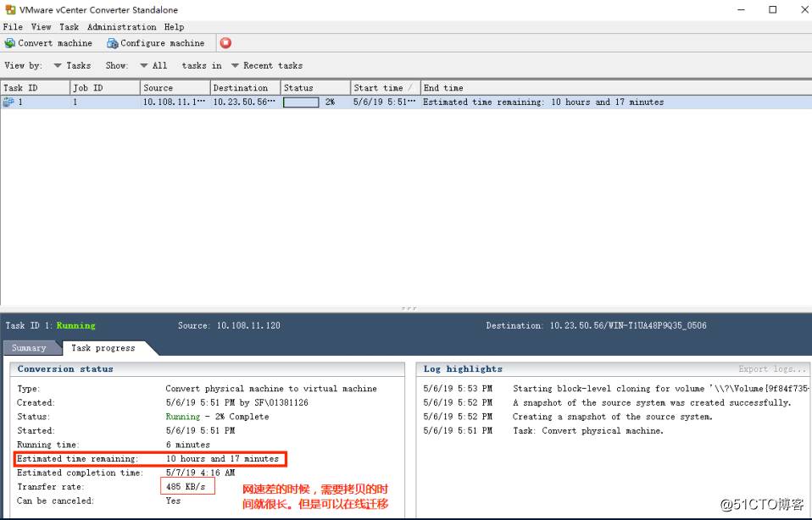Open the View menu
The image size is (812, 520).
coord(41,27)
